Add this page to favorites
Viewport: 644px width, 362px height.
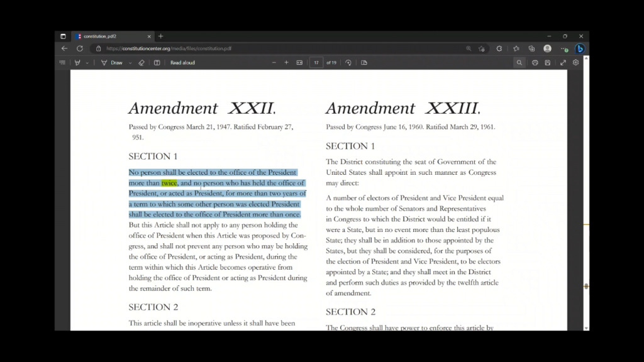(482, 48)
